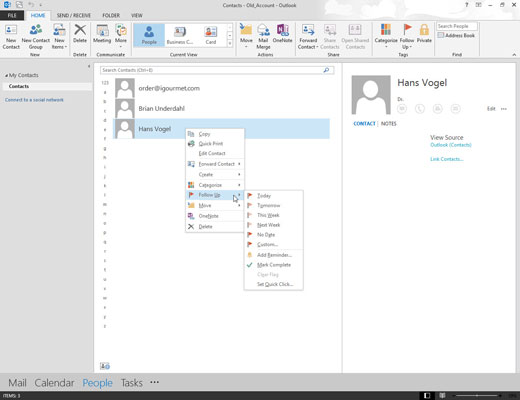This screenshot has width=520, height=400.
Task: Open navigation bar more options ellipsis
Action: 154,382
